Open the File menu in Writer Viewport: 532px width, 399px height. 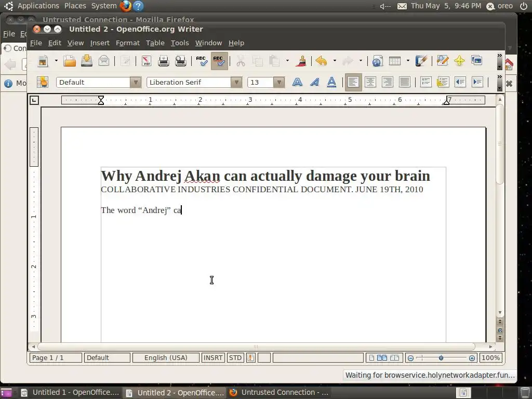coord(36,43)
